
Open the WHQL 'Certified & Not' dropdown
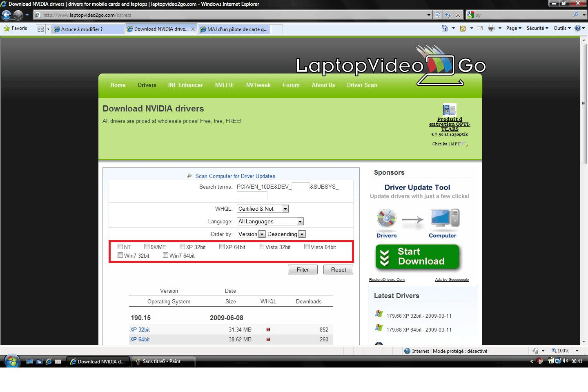(x=263, y=209)
